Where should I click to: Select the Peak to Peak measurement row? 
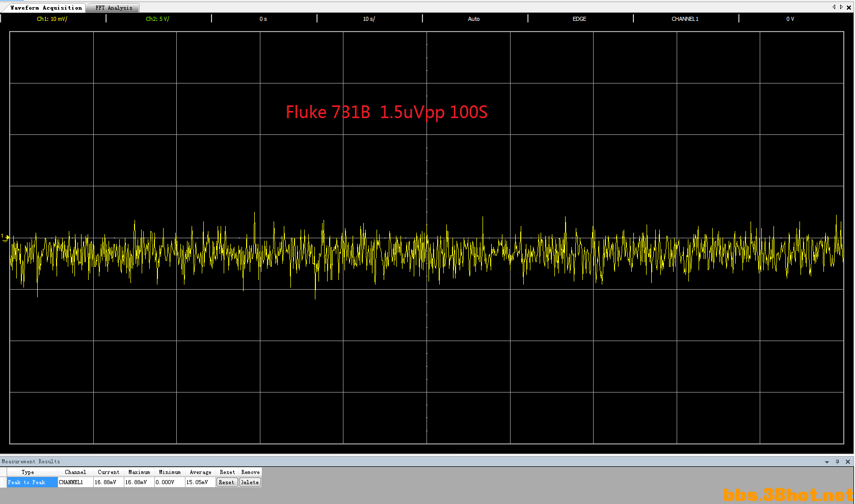point(32,482)
